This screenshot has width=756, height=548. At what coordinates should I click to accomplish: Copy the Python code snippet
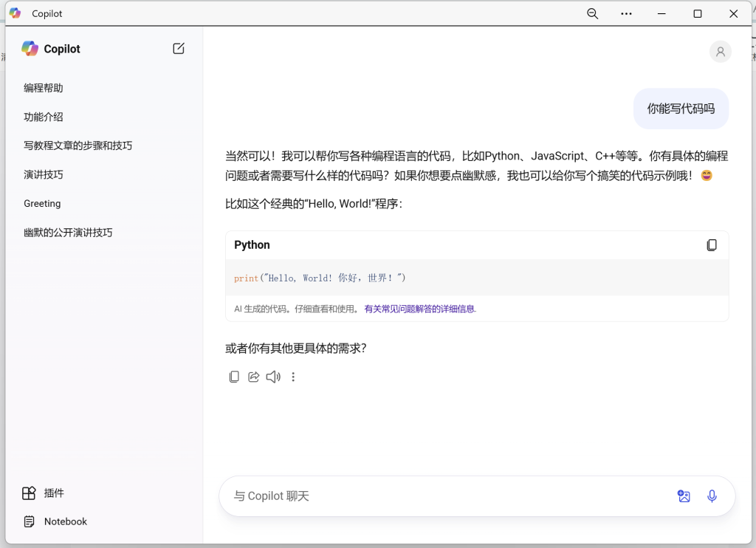point(712,244)
